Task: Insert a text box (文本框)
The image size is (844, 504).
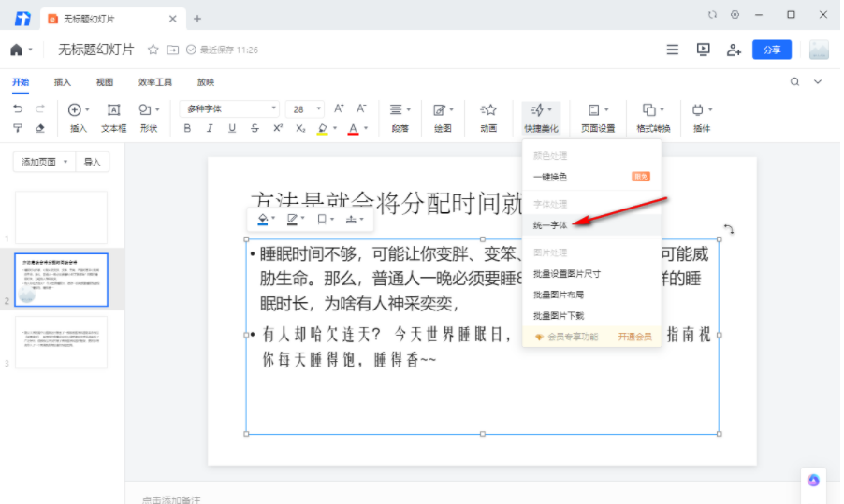Action: click(x=113, y=118)
